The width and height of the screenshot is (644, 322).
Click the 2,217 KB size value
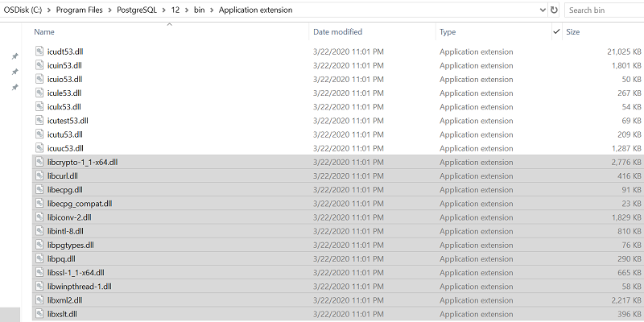(x=626, y=300)
